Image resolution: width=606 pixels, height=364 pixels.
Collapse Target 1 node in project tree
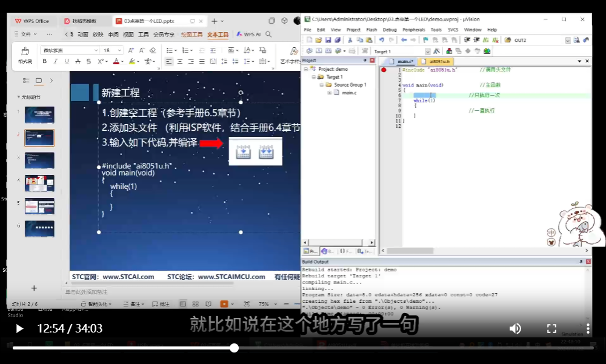(x=314, y=77)
